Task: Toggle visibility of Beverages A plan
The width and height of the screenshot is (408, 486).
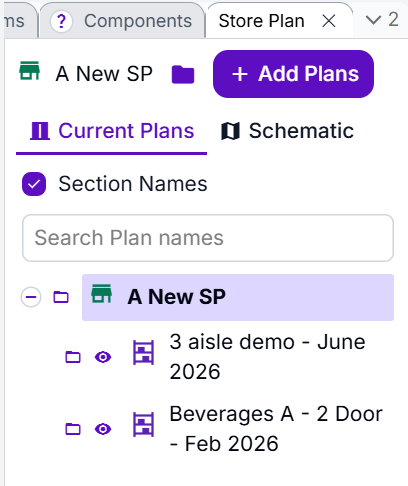Action: click(x=103, y=429)
